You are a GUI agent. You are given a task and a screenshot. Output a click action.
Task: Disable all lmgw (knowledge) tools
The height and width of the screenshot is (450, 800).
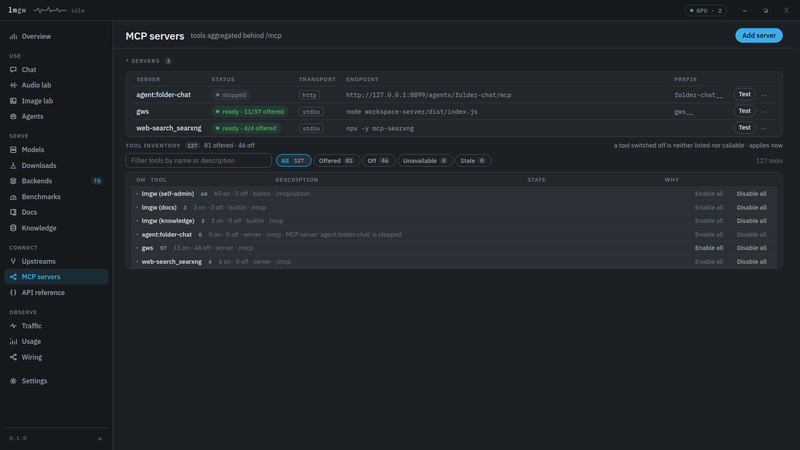752,221
